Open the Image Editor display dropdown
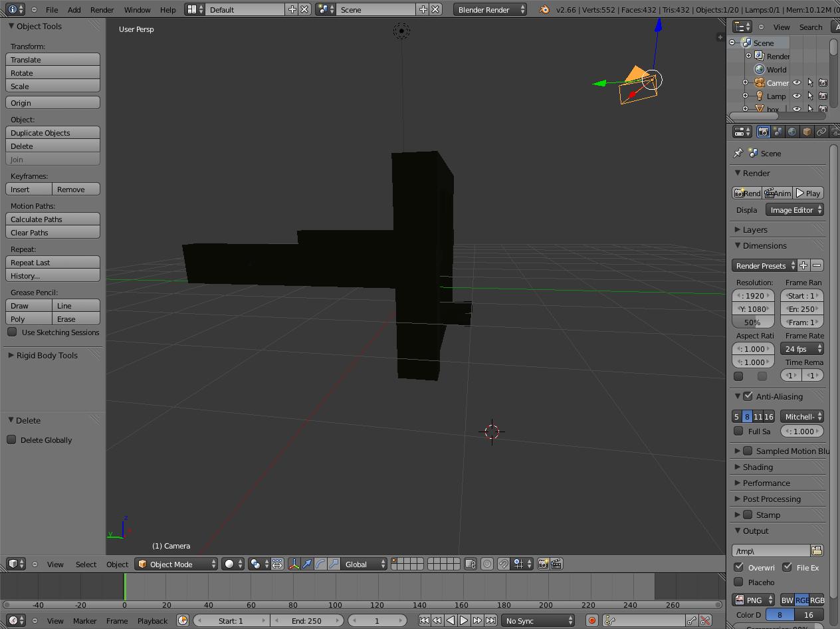 [795, 209]
